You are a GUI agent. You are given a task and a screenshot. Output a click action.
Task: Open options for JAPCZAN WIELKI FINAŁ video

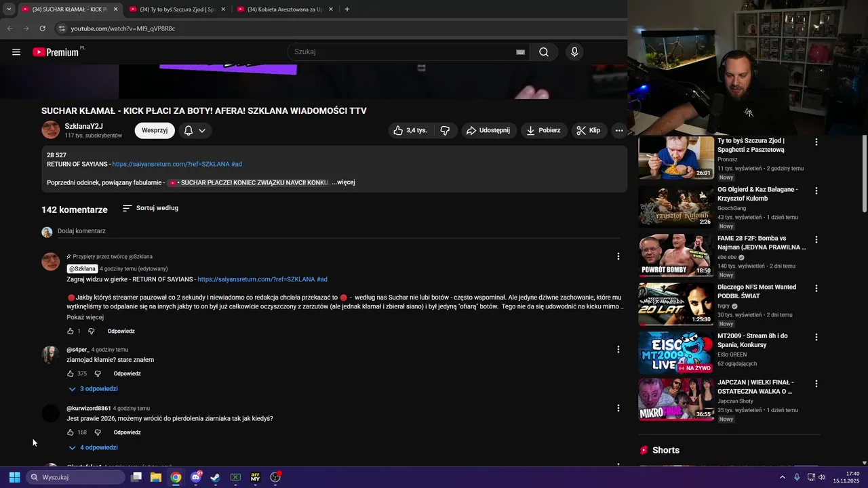point(816,384)
